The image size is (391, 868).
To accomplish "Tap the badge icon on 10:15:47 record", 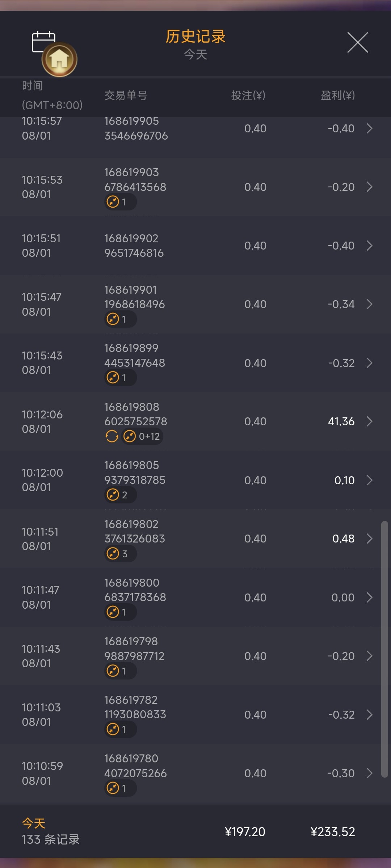I will (x=120, y=319).
